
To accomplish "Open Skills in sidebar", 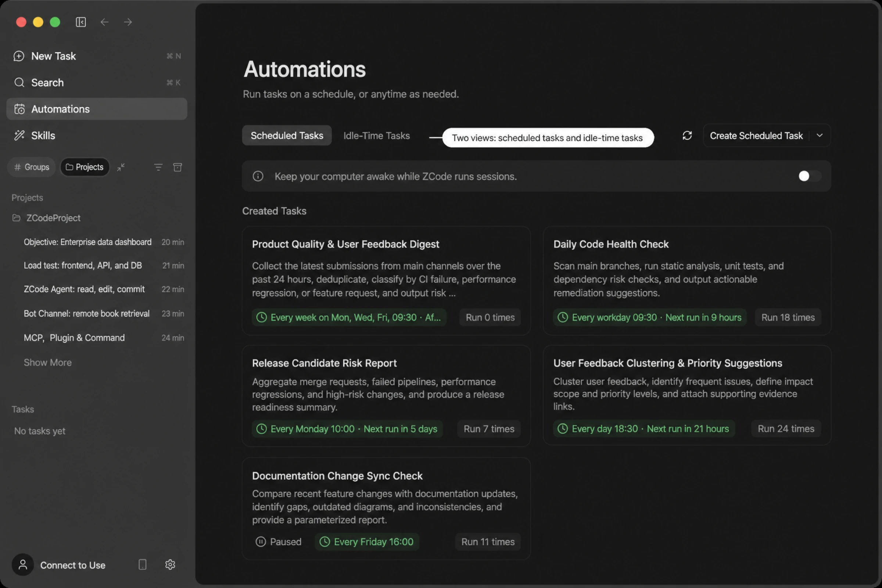I will click(97, 135).
